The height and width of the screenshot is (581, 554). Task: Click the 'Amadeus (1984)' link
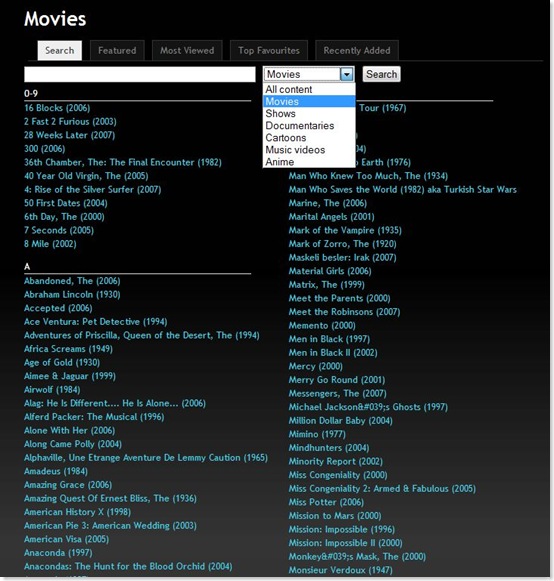(x=56, y=471)
